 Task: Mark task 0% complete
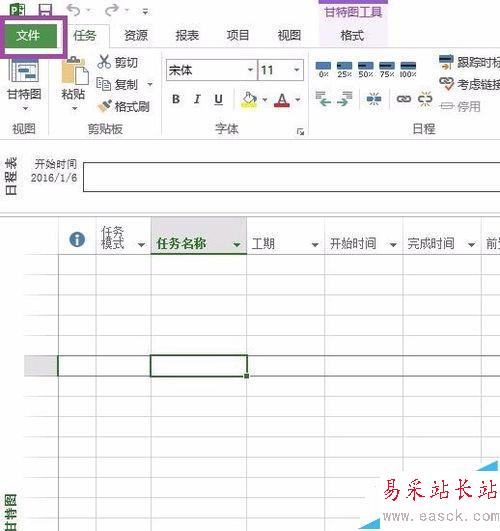click(x=323, y=69)
